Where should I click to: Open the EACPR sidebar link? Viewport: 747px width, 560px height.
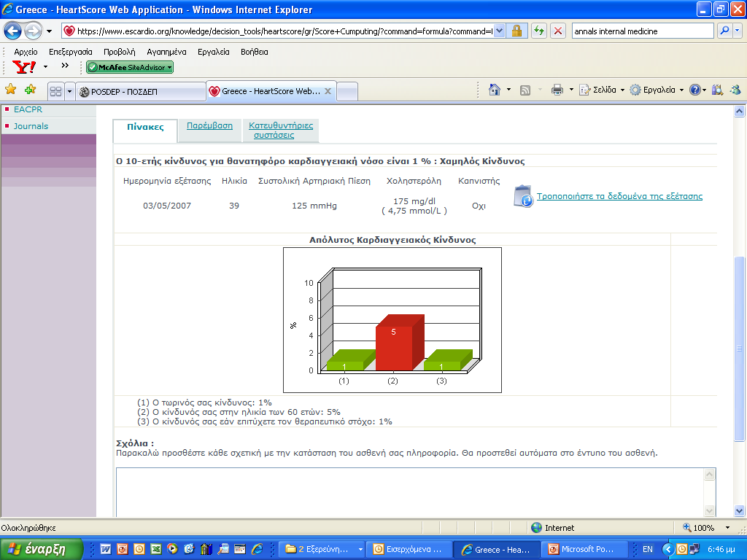tap(28, 109)
